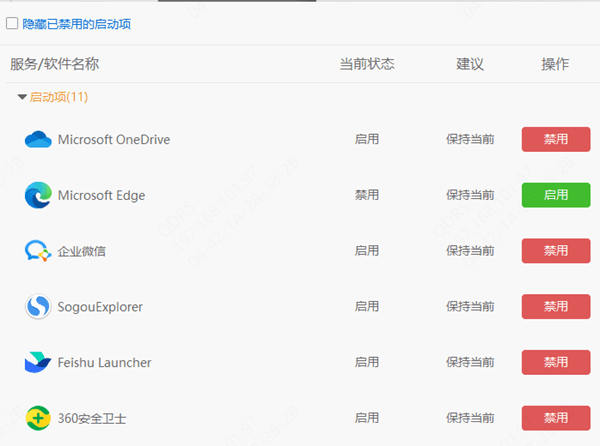Collapse the 启动项(11) group arrow
Image resolution: width=600 pixels, height=446 pixels.
22,97
